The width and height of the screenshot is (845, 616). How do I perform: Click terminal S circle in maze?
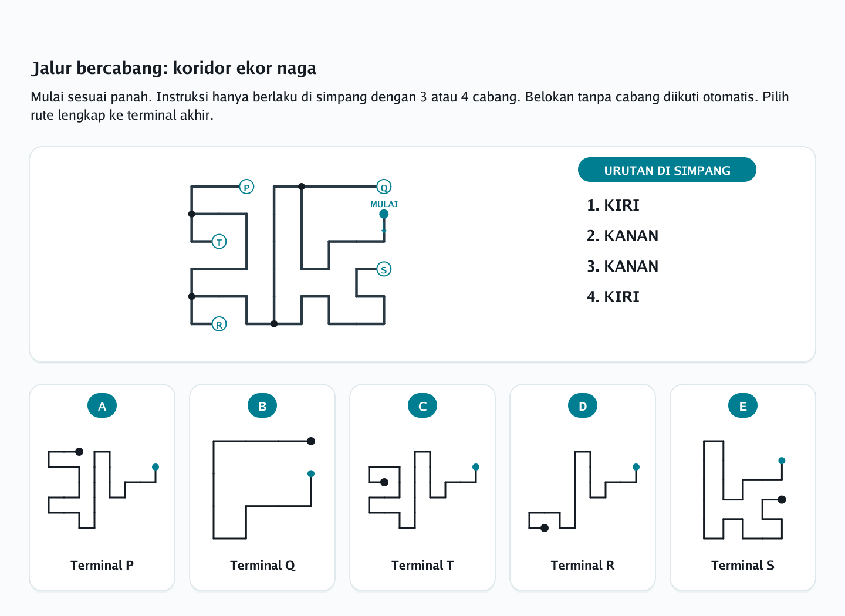384,269
